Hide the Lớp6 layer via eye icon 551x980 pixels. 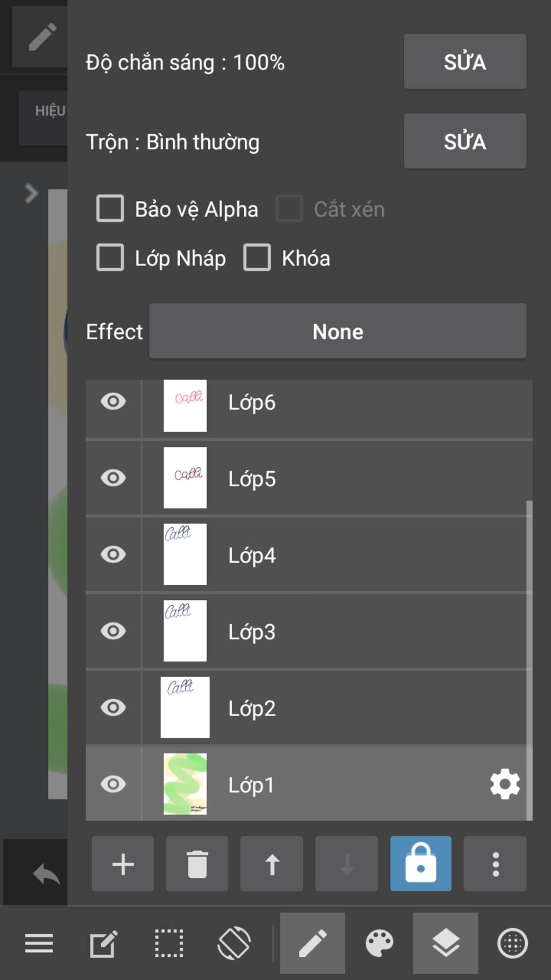tap(113, 402)
